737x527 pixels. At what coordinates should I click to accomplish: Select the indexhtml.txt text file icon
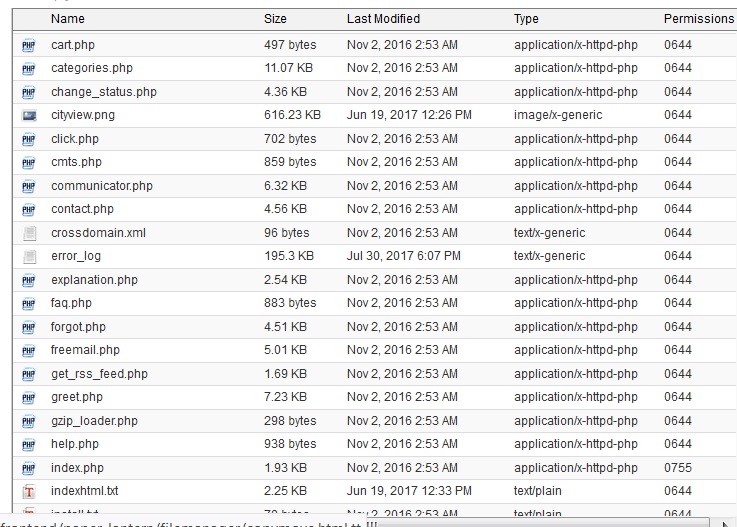(28, 492)
